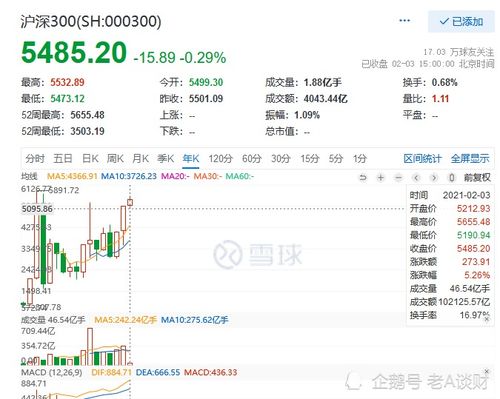Click MACD (12,26,9) indicator label

(x=52, y=372)
